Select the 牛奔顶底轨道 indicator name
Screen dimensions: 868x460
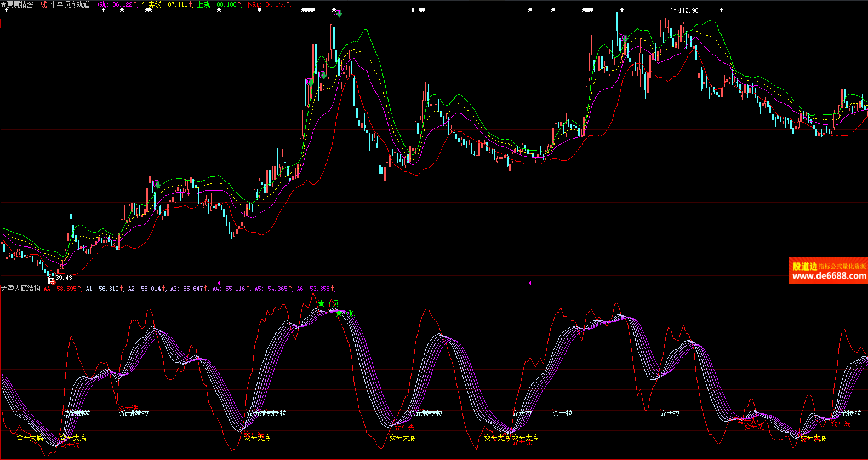(x=70, y=4)
